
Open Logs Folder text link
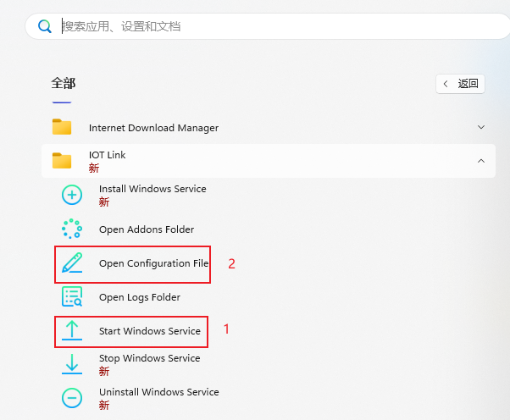pos(140,297)
